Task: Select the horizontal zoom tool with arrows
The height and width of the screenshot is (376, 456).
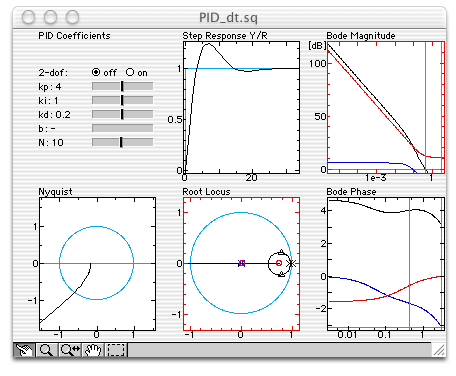Action: 70,350
